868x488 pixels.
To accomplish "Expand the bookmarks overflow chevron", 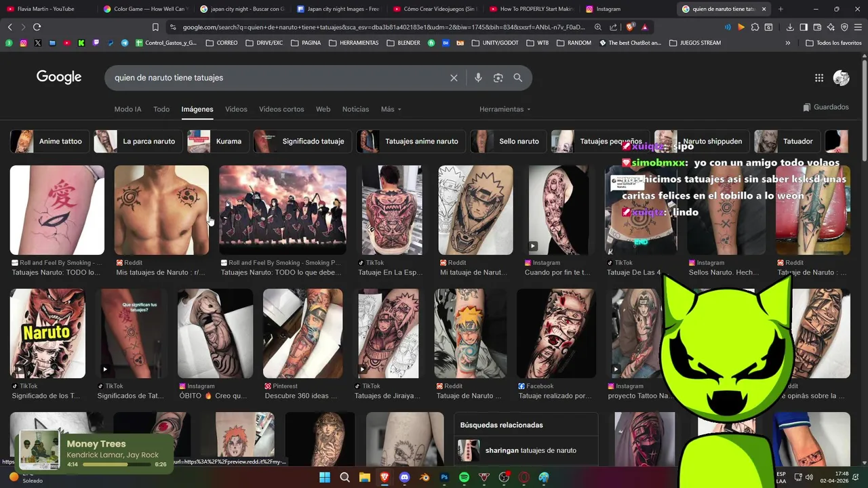I will [787, 43].
